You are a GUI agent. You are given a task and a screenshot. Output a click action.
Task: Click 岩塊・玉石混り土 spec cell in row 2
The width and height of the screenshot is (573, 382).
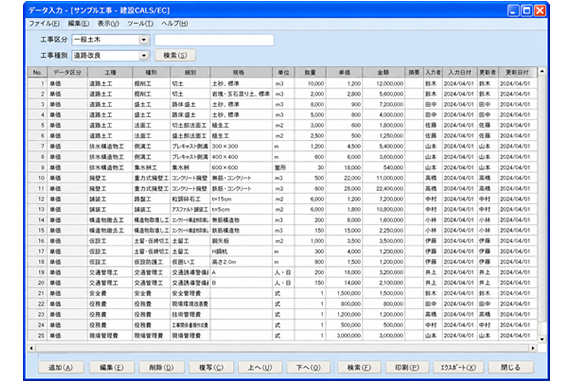241,94
